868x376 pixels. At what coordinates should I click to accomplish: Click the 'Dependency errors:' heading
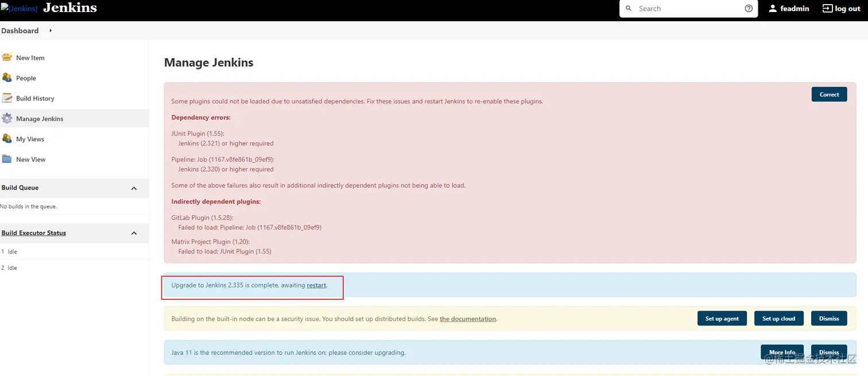pyautogui.click(x=201, y=118)
